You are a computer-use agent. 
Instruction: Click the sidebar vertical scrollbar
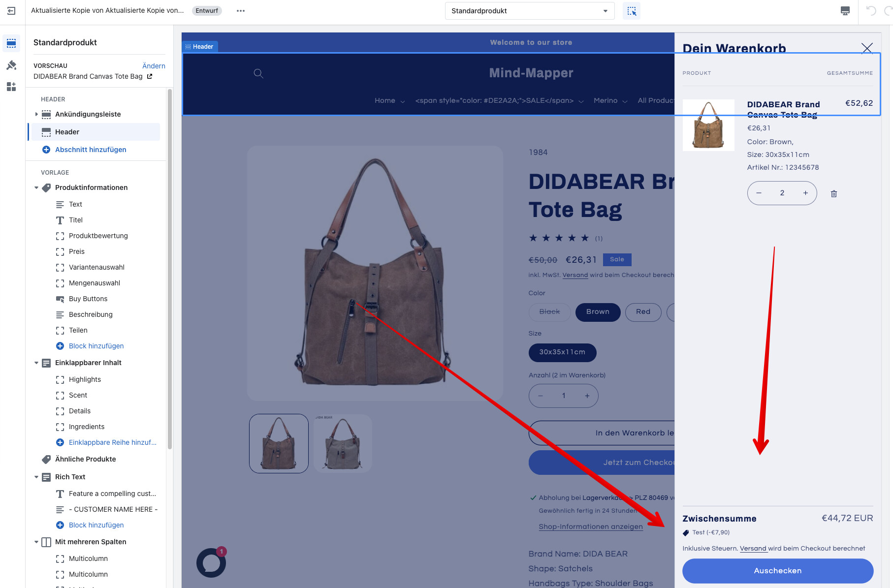pos(170,269)
